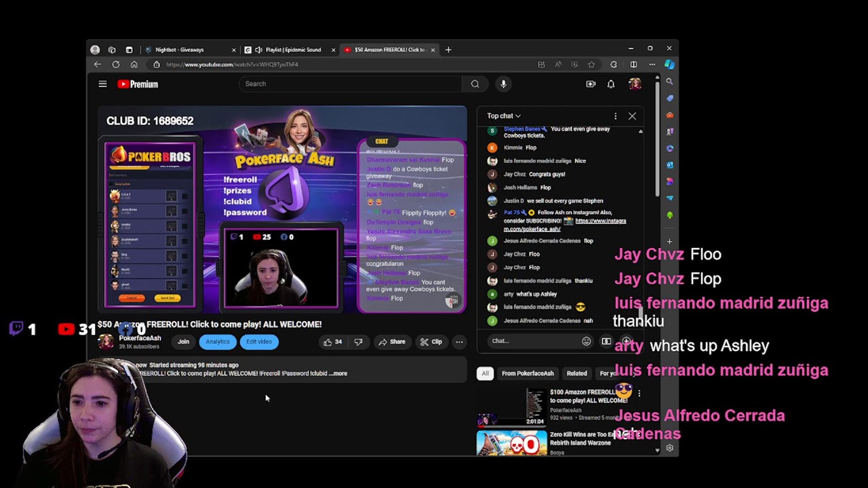Open a new browser tab
Viewport: 868px width, 488px height.
pos(448,49)
